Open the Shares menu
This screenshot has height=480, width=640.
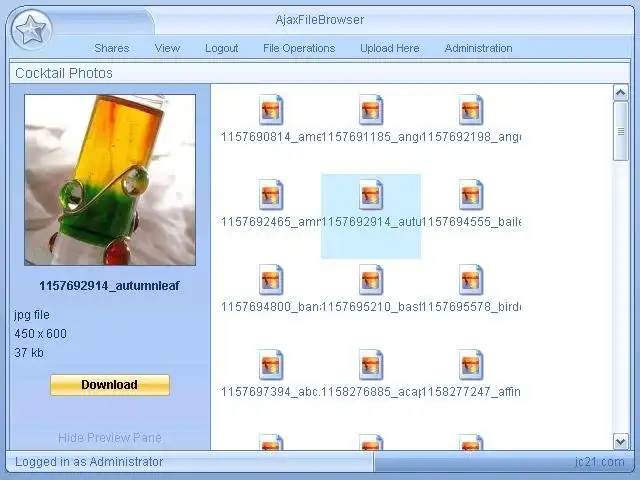click(111, 48)
